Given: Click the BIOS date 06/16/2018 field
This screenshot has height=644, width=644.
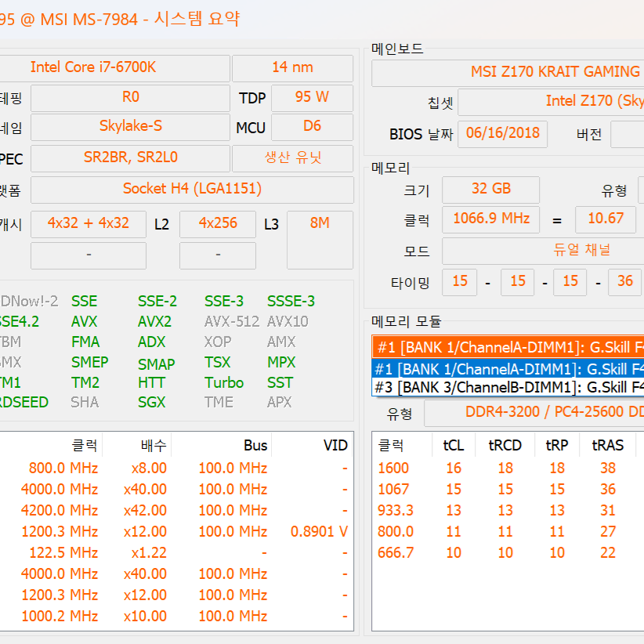Looking at the screenshot, I should (503, 134).
